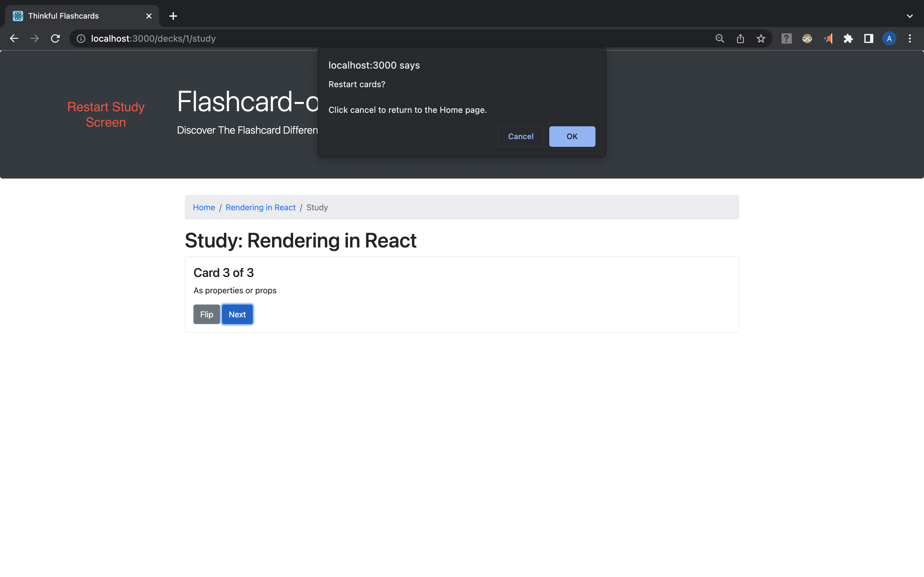Open the side panel icon

point(868,38)
